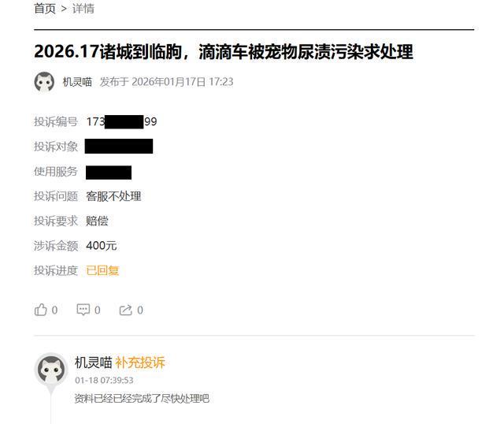Open author name 机灵喵 near publish date
504x424 pixels.
[77, 82]
